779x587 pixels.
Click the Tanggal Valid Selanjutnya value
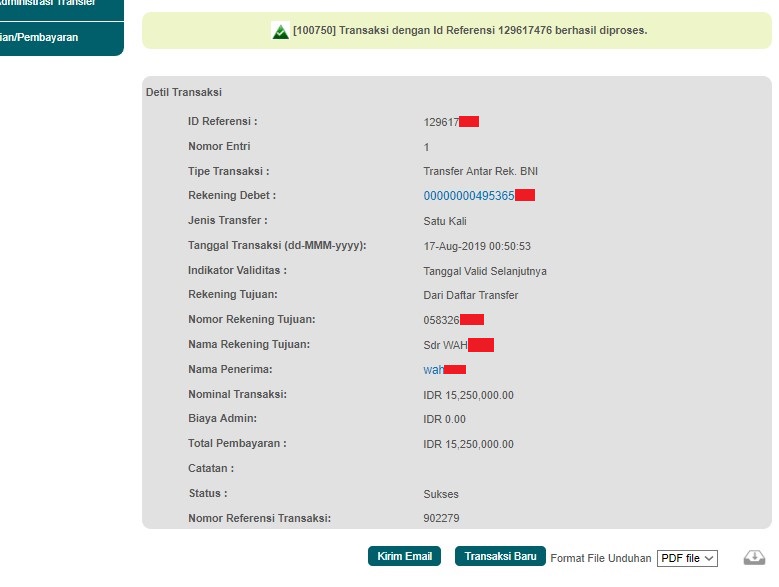click(485, 271)
